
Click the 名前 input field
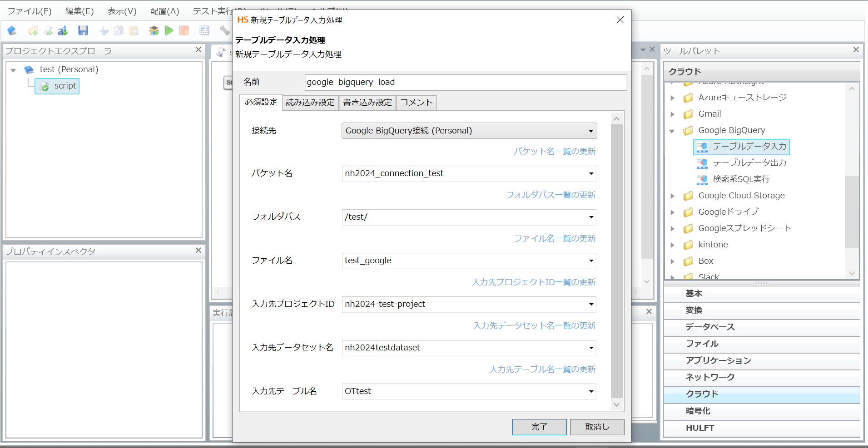pyautogui.click(x=466, y=82)
